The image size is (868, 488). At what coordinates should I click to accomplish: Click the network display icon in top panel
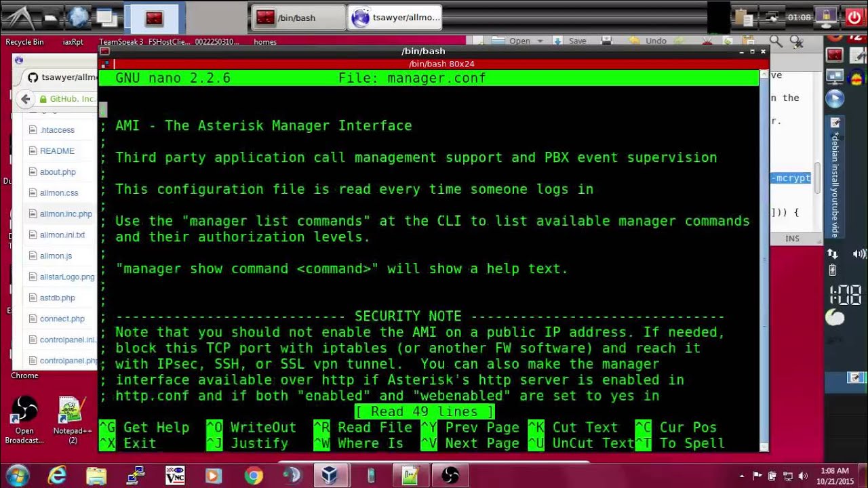tap(771, 17)
